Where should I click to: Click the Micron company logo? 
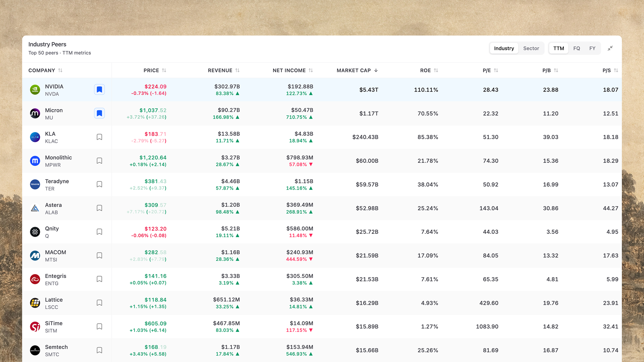35,114
